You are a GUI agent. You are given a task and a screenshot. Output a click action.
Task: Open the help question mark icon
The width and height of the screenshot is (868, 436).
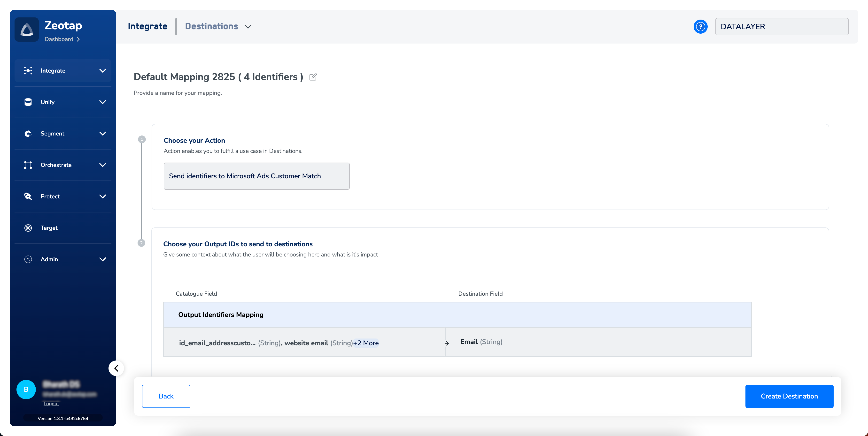tap(700, 27)
